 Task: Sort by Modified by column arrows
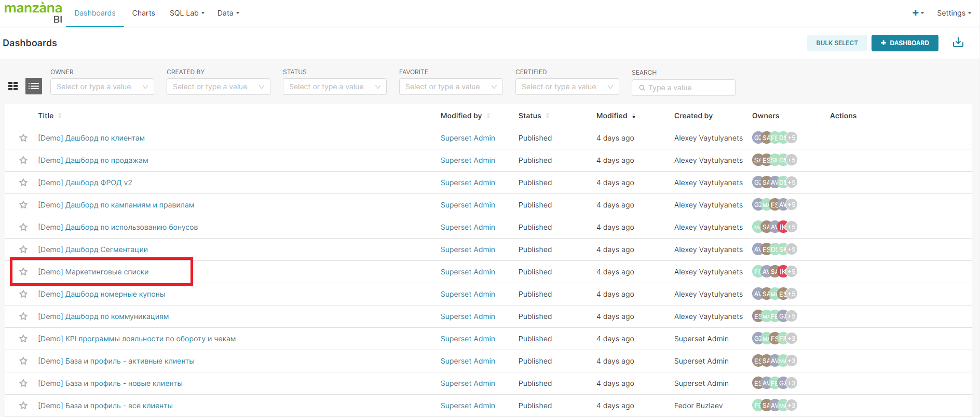488,116
